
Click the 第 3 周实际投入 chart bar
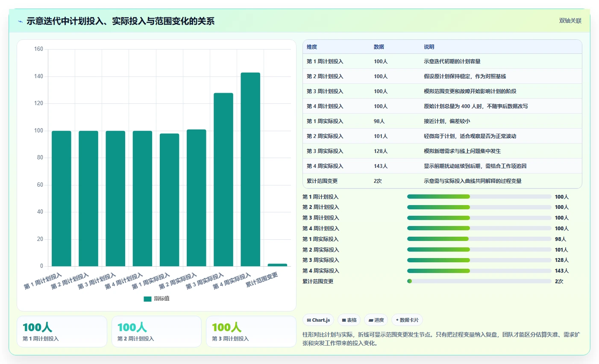(223, 179)
